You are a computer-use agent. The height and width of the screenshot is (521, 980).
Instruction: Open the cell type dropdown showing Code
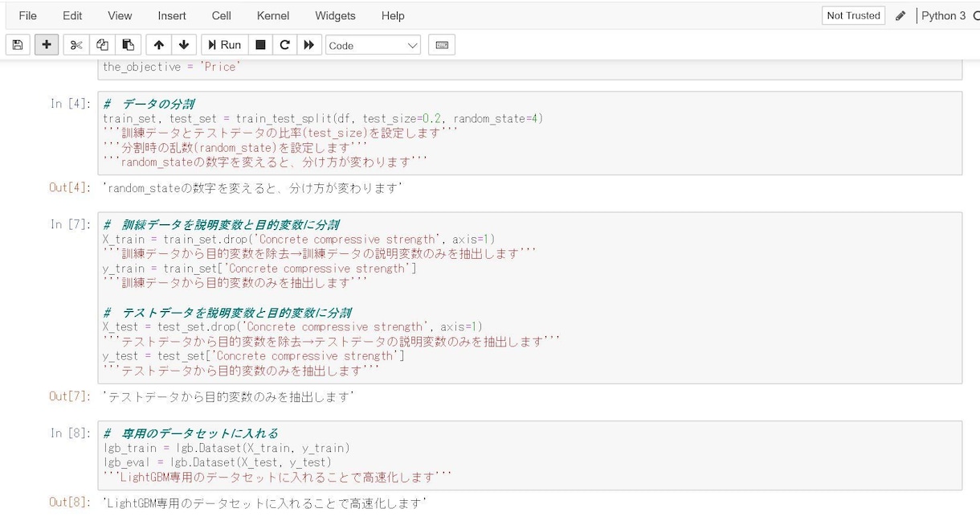(374, 45)
